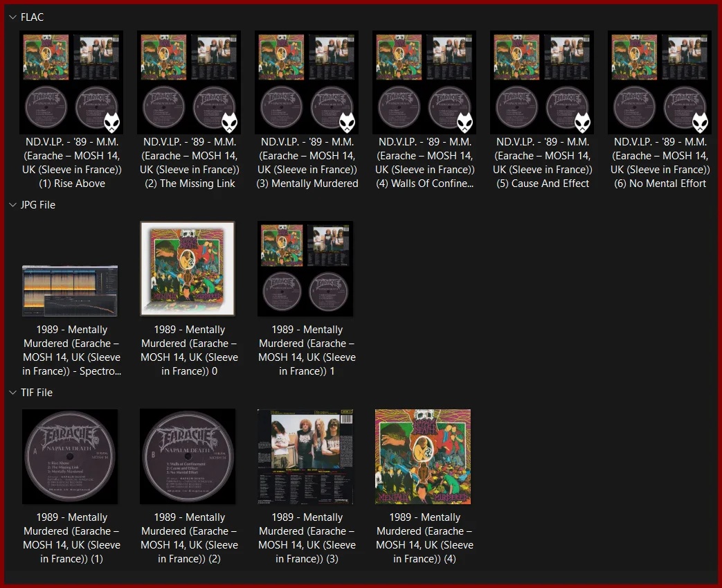722x588 pixels.
Task: Click foobar alien icon on No Mental Effort file
Action: point(700,123)
